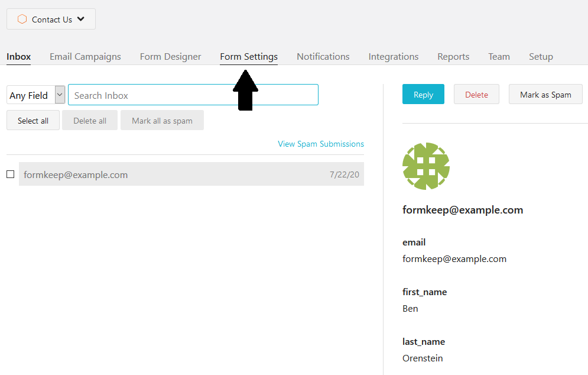Click the last_name value Orenstein
The image size is (588, 375).
[423, 358]
